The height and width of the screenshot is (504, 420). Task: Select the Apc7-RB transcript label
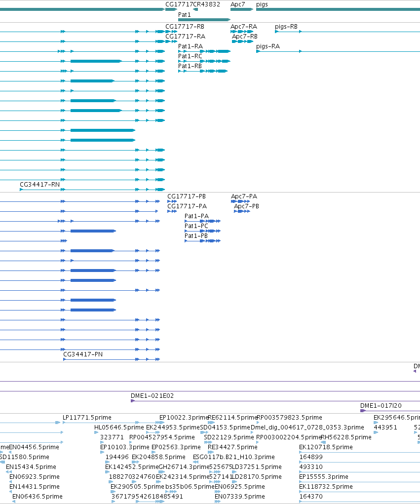(x=245, y=37)
